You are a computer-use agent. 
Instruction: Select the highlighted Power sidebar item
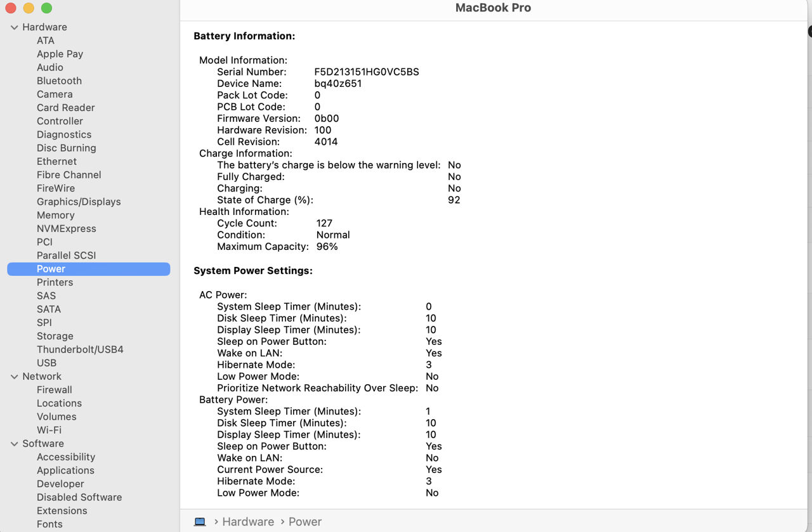click(88, 269)
